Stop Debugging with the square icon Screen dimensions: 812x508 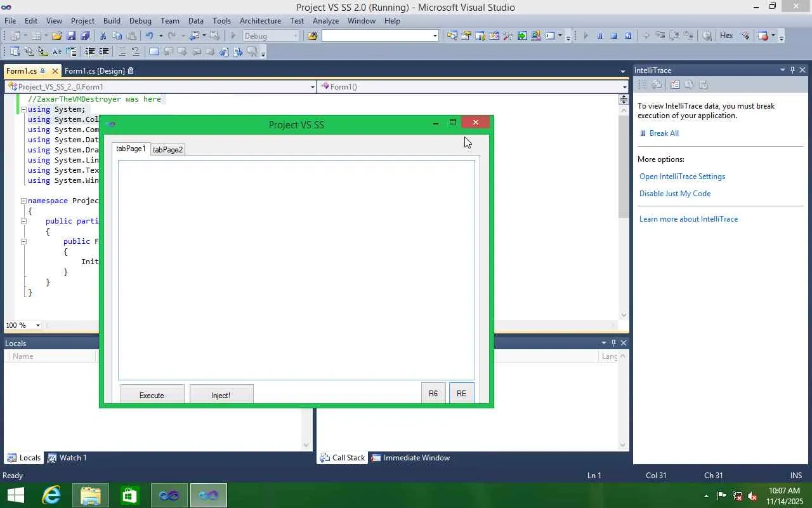(x=613, y=36)
